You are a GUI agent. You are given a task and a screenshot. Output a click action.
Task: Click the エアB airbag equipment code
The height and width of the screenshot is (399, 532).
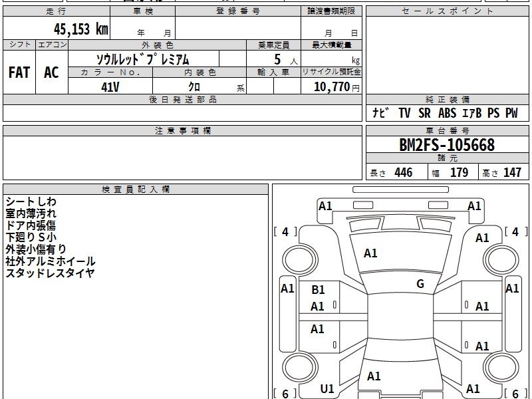pos(472,113)
